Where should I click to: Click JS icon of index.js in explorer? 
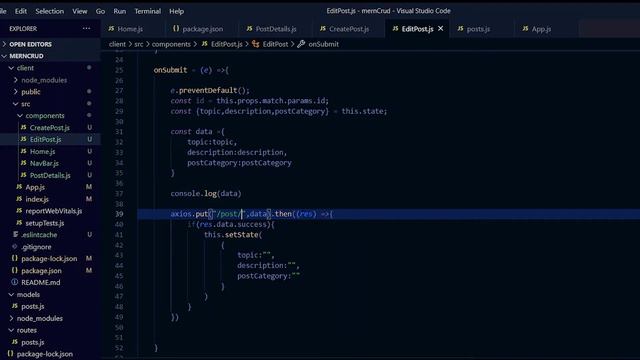point(19,199)
